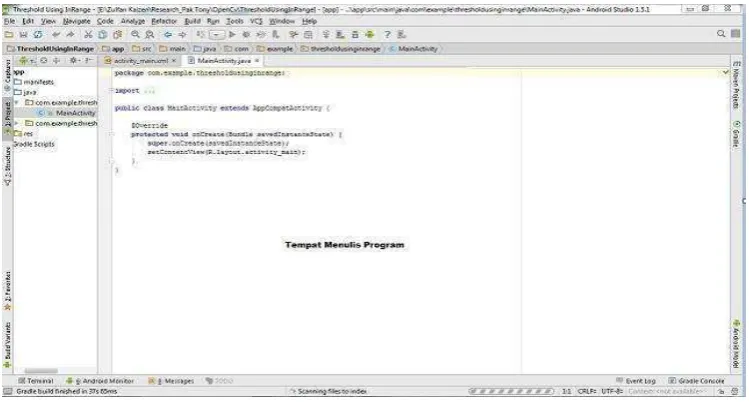Open the VCS menu
Viewport: 749px width, 402px height.
click(257, 21)
